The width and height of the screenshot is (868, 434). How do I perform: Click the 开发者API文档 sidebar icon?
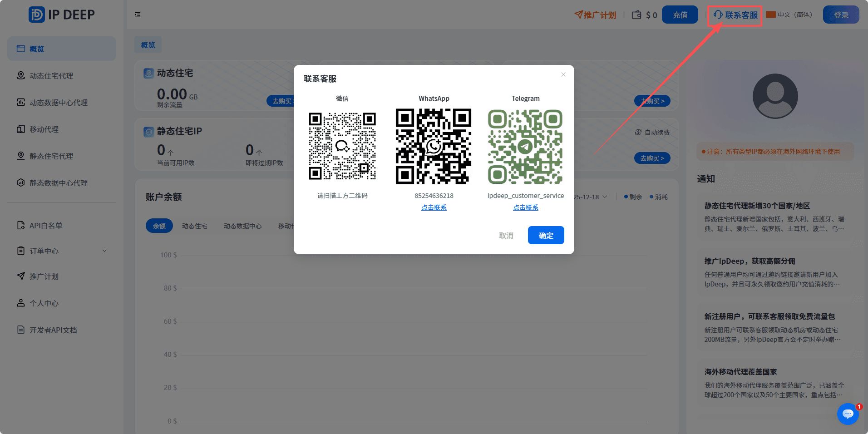(21, 330)
